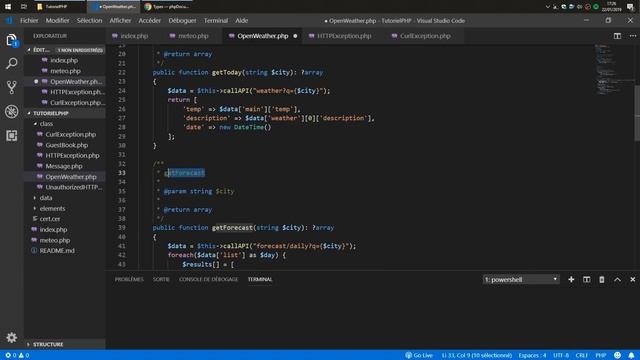The image size is (640, 360).
Task: Show the PROBLÈMES panel tab
Action: tap(129, 280)
